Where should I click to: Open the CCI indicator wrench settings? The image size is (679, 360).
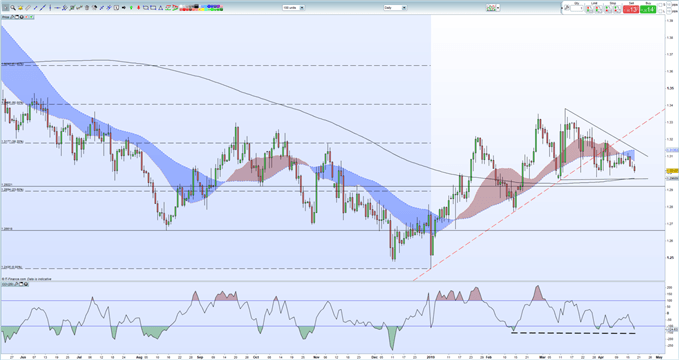16,284
